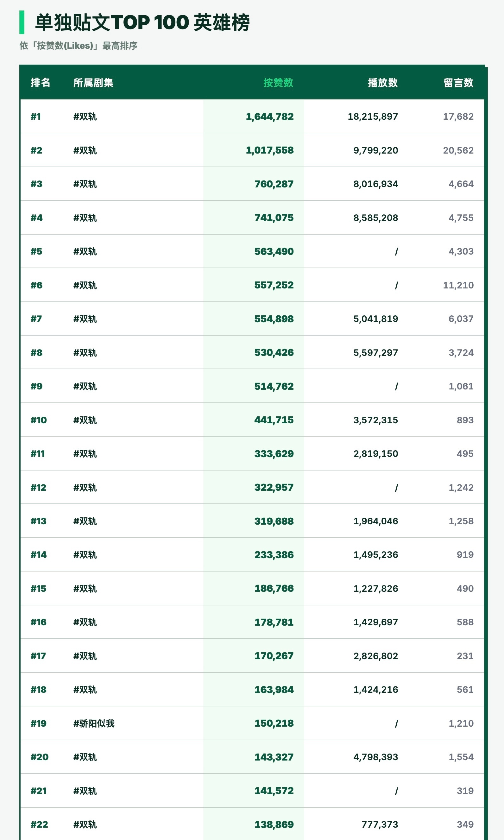The image size is (504, 840).
Task: Click the 播放数 column header
Action: (x=382, y=83)
